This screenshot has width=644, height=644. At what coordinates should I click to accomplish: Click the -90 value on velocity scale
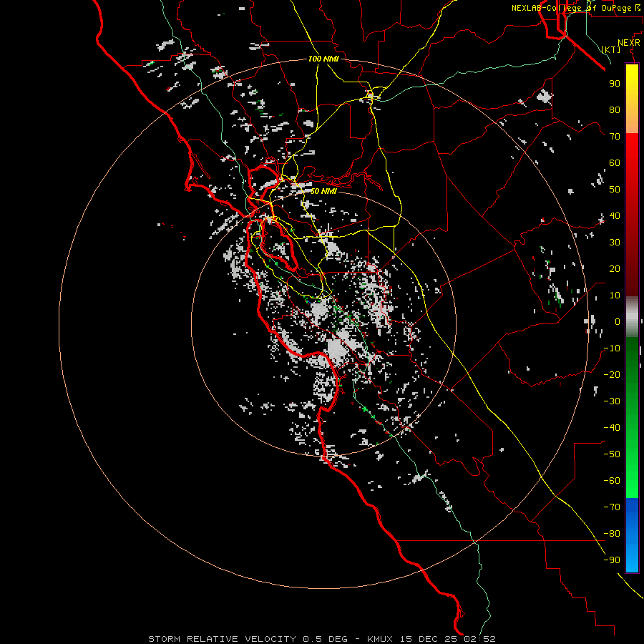pyautogui.click(x=612, y=560)
